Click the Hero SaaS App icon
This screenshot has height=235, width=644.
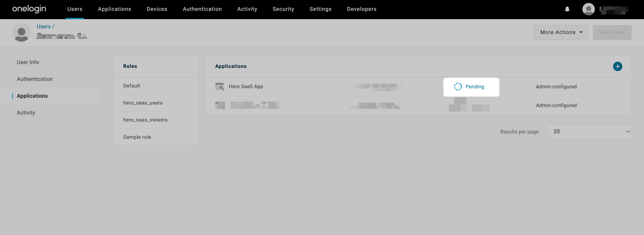[220, 86]
